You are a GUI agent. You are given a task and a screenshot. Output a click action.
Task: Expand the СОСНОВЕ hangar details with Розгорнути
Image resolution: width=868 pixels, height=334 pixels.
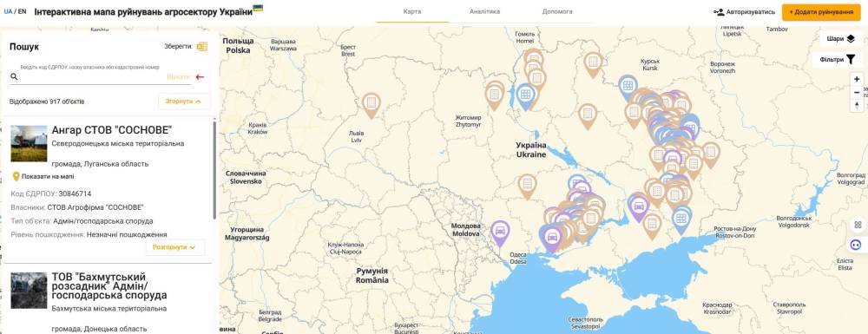[x=175, y=247]
